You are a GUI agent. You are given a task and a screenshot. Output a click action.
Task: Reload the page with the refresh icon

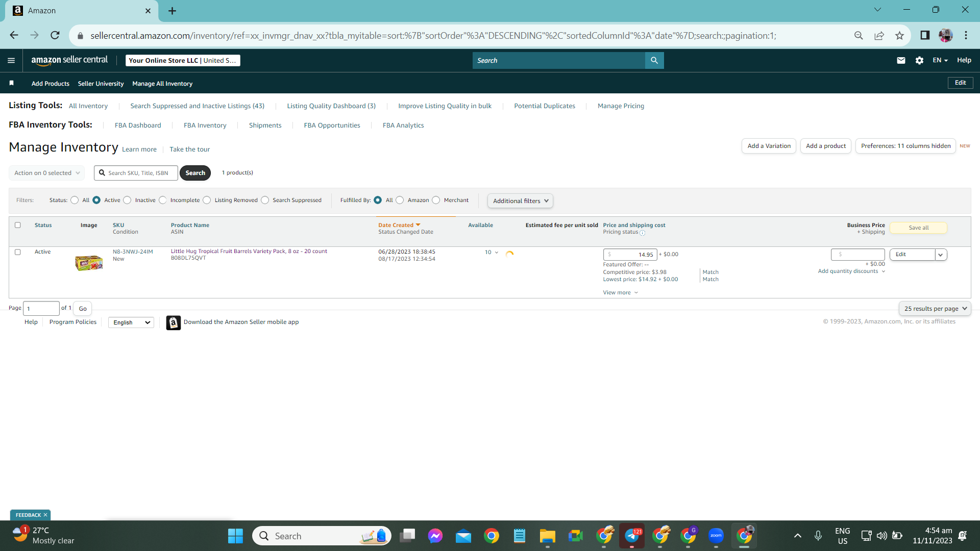[x=55, y=35]
